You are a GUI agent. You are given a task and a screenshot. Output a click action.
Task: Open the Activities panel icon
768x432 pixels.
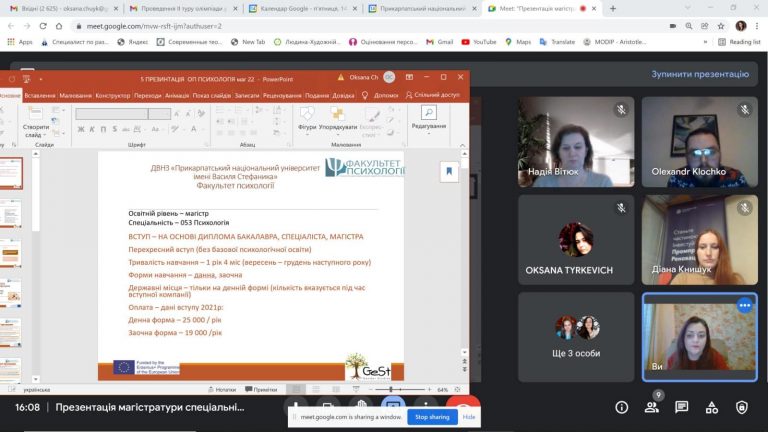711,407
